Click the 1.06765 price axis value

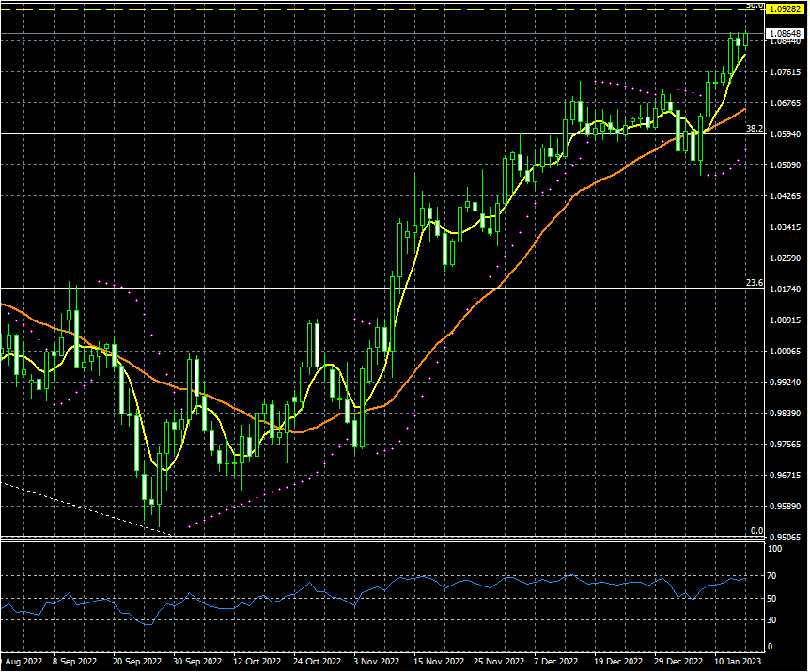pyautogui.click(x=786, y=103)
